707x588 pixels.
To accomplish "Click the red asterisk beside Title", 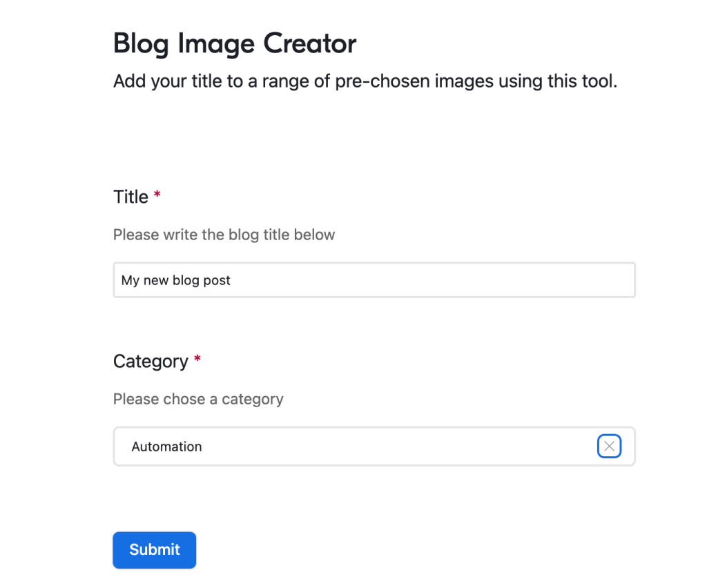I will coord(157,196).
